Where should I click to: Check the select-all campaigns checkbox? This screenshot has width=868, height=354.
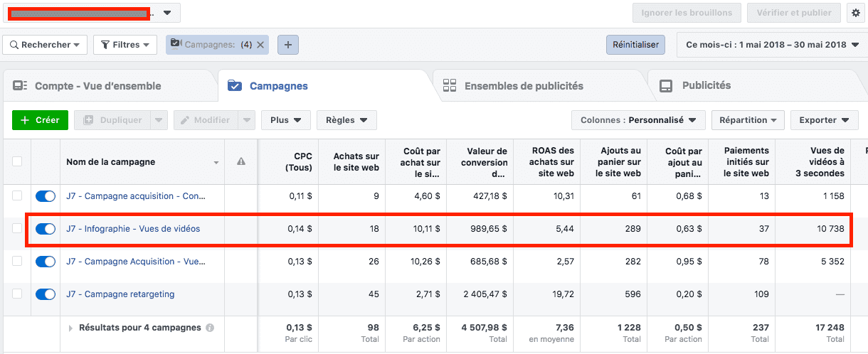click(x=17, y=162)
